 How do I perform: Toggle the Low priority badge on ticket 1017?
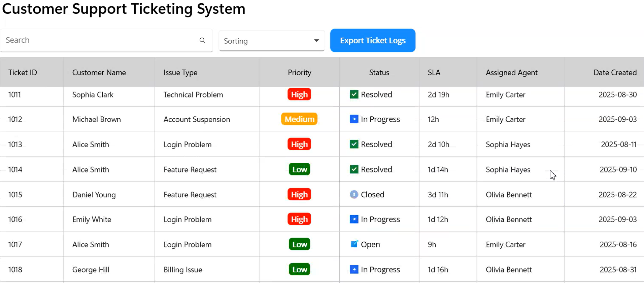point(299,244)
